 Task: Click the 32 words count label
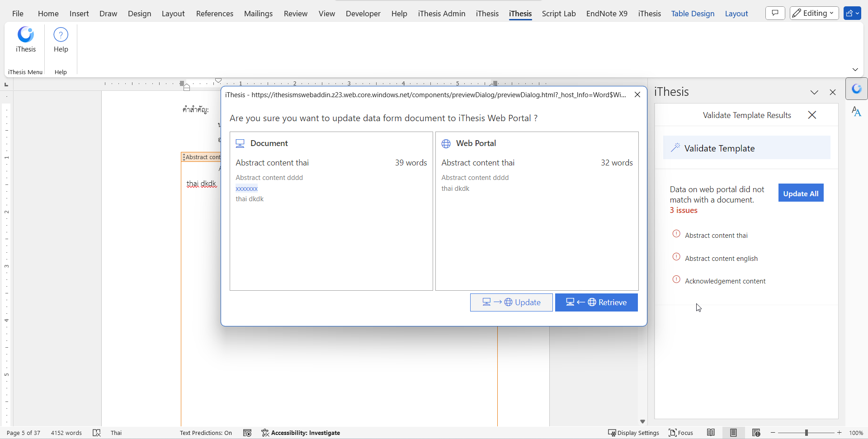tap(617, 163)
